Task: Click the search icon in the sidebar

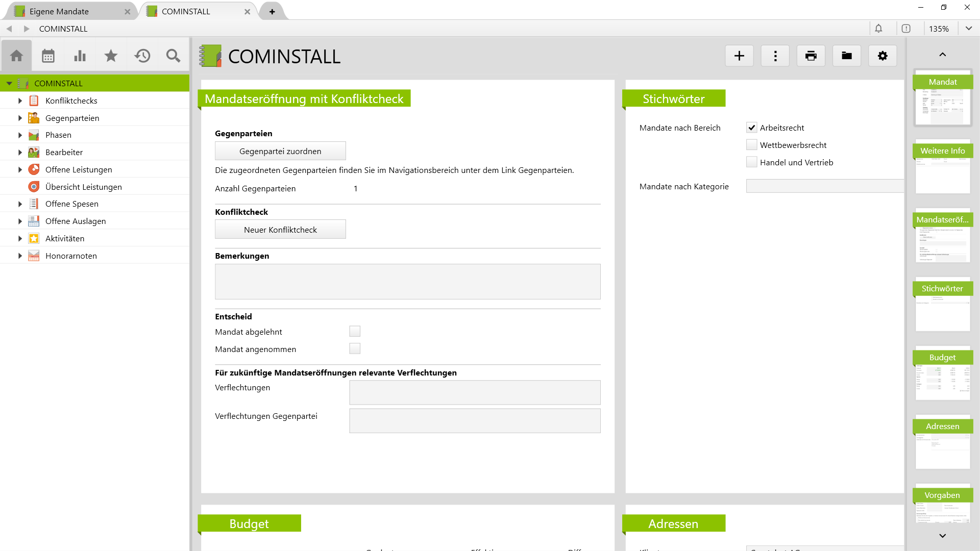Action: 173,55
